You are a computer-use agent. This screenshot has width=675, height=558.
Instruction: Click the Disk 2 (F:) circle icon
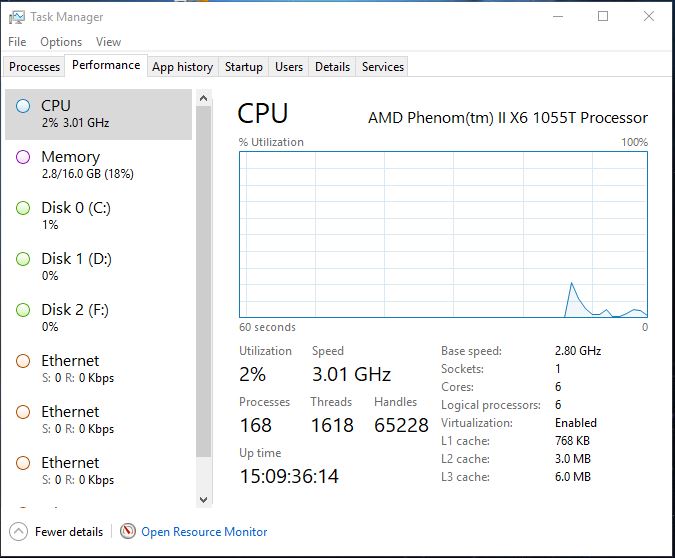coord(23,310)
